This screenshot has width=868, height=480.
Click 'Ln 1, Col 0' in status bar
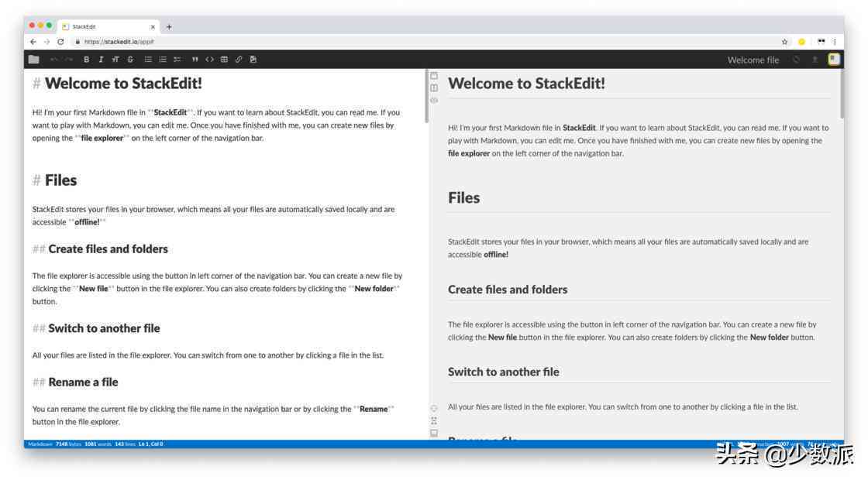pyautogui.click(x=150, y=444)
